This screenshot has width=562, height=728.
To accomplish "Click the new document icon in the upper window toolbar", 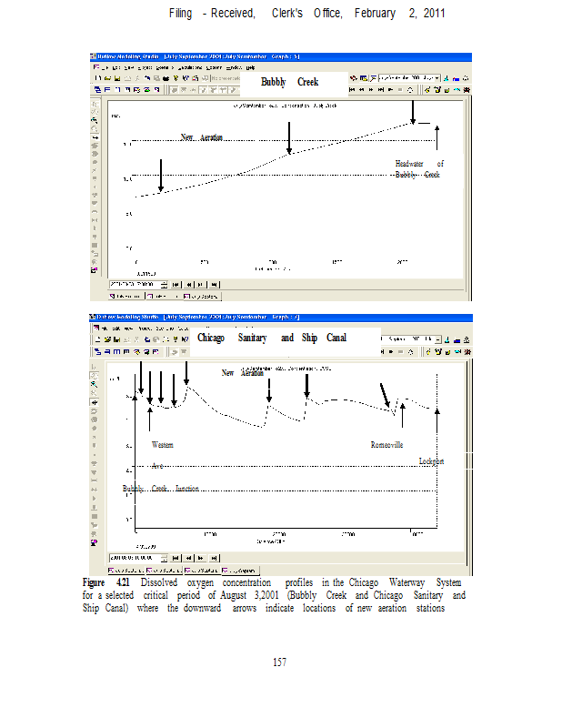I will click(95, 79).
